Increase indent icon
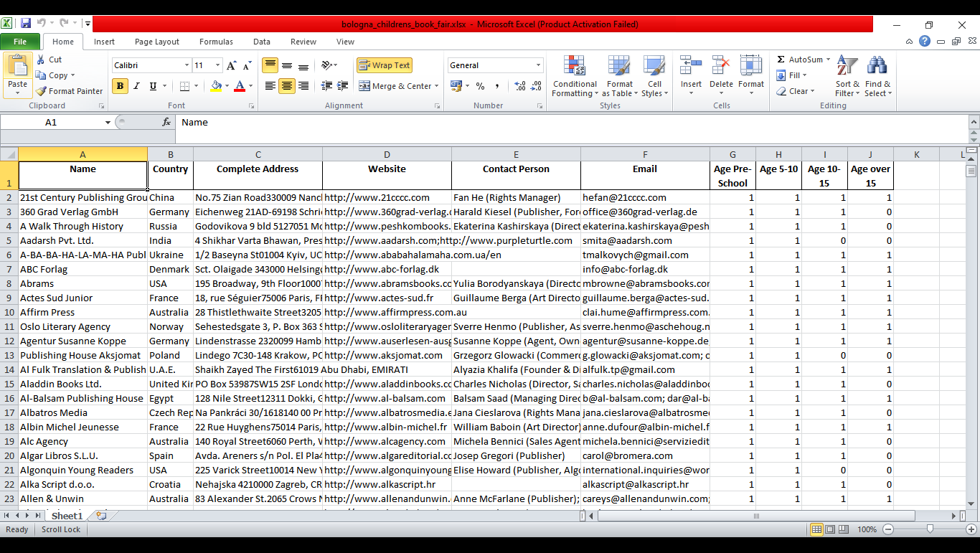The width and height of the screenshot is (980, 553). coord(344,86)
